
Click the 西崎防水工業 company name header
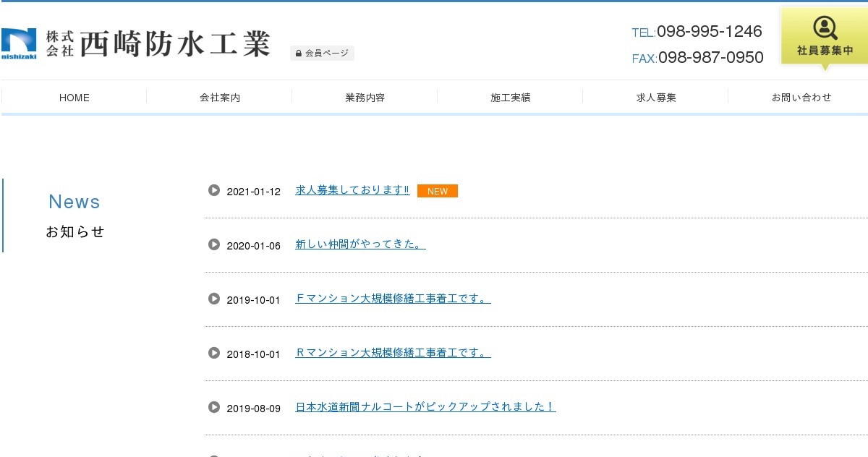pos(174,44)
